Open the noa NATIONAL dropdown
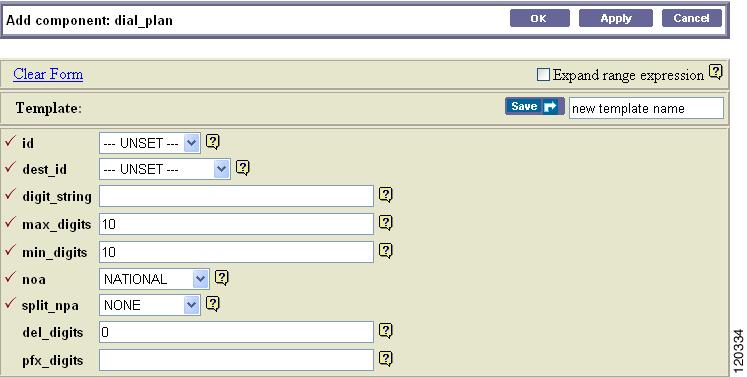 coord(154,279)
